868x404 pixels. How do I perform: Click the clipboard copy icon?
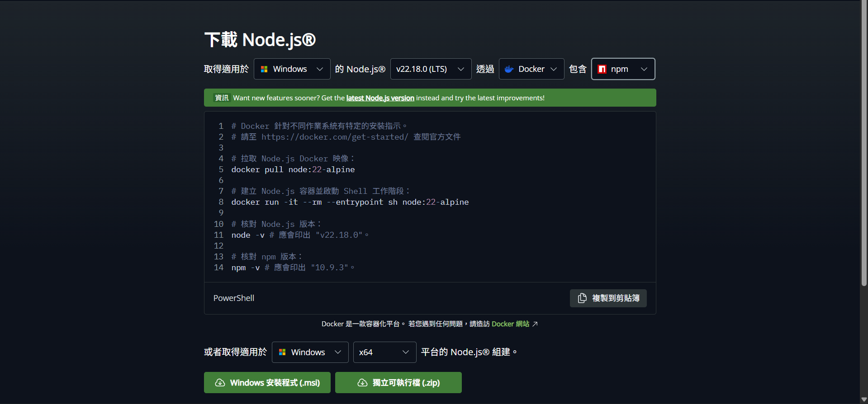(x=582, y=298)
